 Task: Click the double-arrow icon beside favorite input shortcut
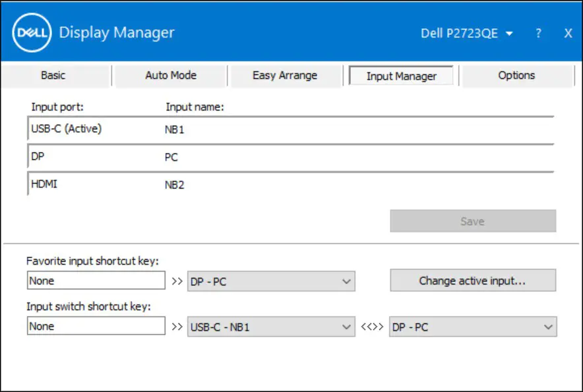pyautogui.click(x=175, y=280)
